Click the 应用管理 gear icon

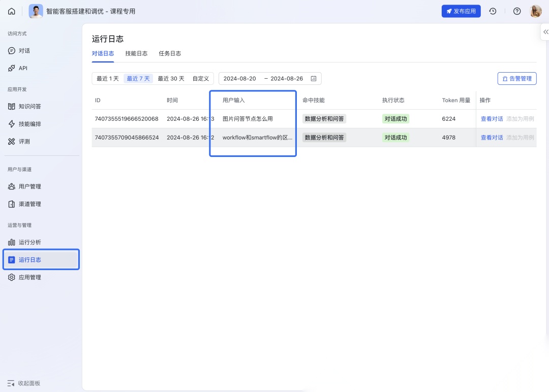tap(12, 277)
